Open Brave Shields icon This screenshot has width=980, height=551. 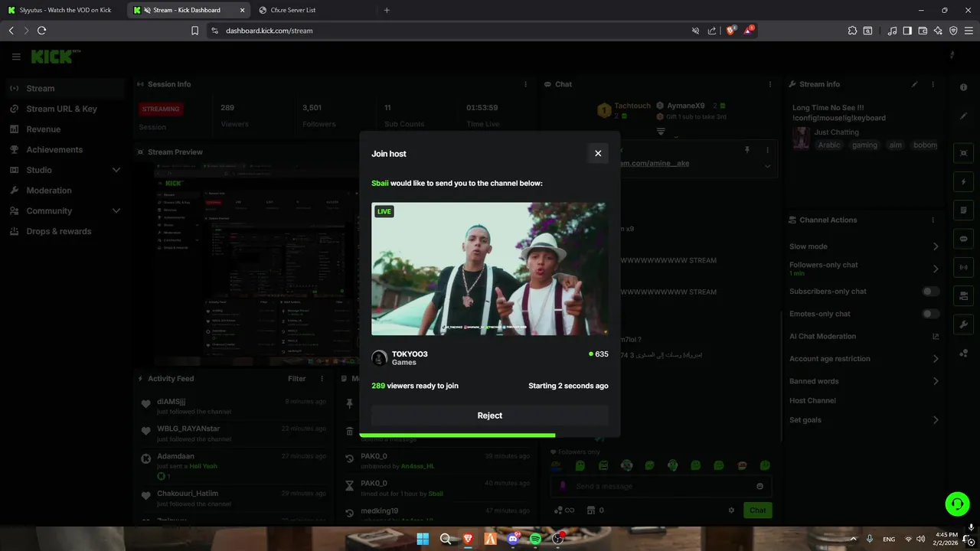pos(730,31)
